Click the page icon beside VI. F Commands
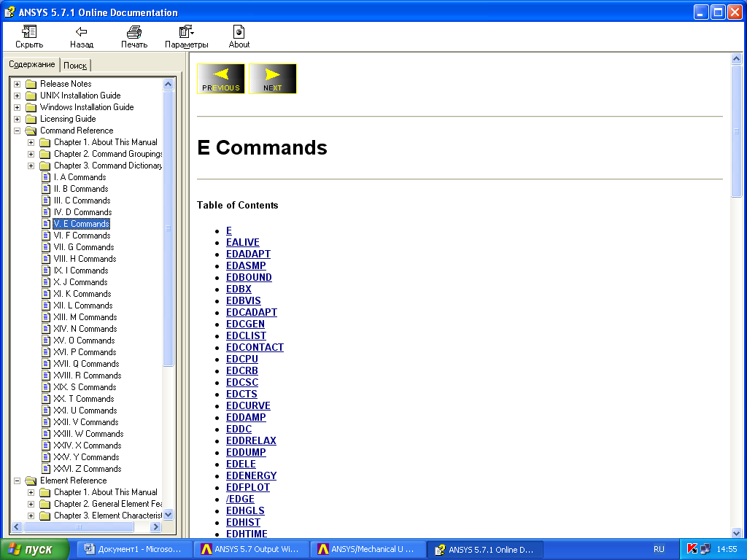Viewport: 747px width, 560px height. coord(46,236)
